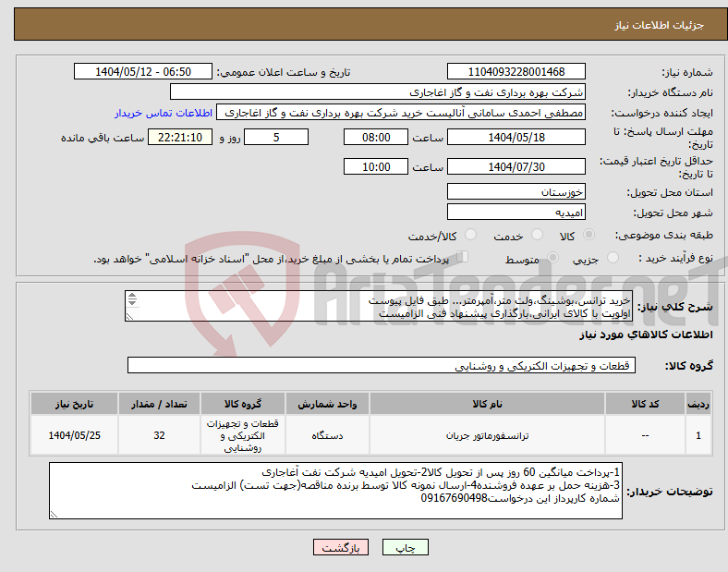This screenshot has height=572, width=728.
Task: Select the کالا/خدمت radio button
Action: pos(470,235)
